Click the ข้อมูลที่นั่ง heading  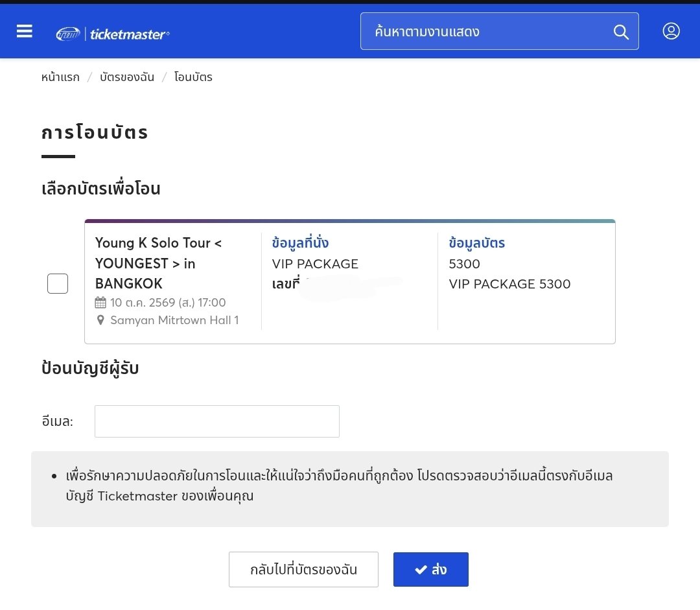click(300, 242)
